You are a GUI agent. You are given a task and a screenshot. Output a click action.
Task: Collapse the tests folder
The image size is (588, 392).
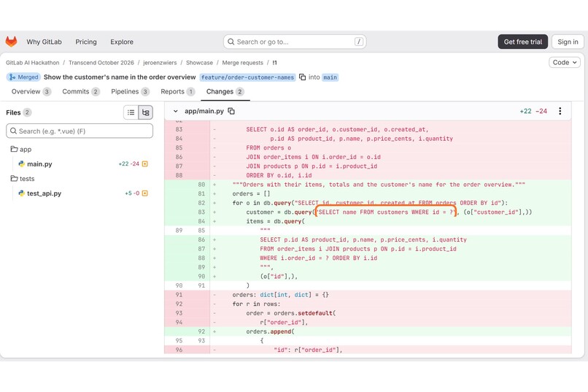23,179
